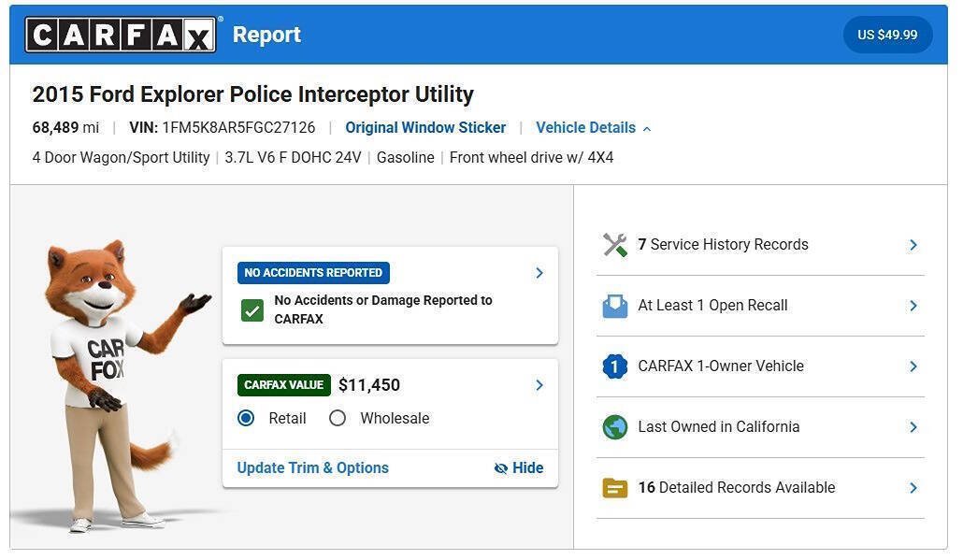Screen dimensions: 963x560
Task: Click No Accidents or Damage Reported text
Action: [383, 309]
